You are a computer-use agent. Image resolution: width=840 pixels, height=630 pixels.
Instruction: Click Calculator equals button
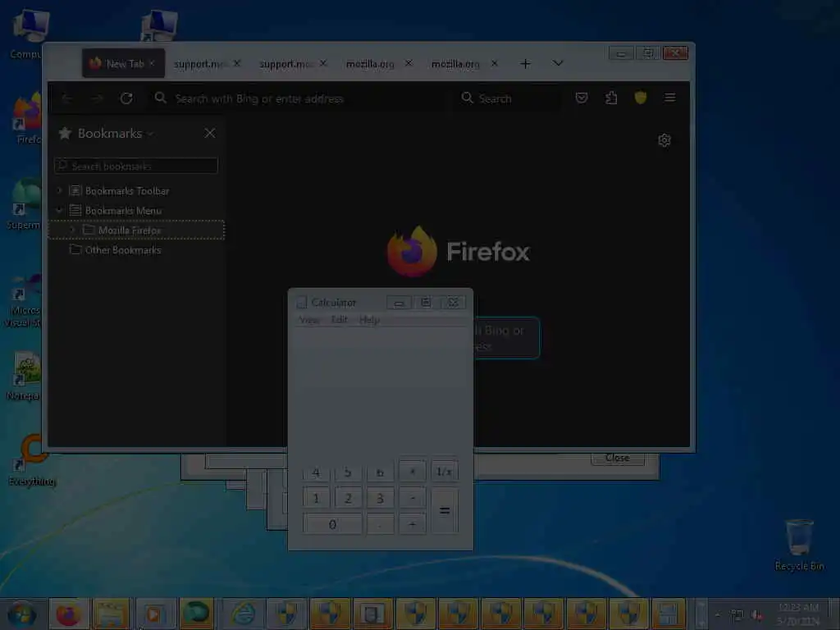coord(445,510)
